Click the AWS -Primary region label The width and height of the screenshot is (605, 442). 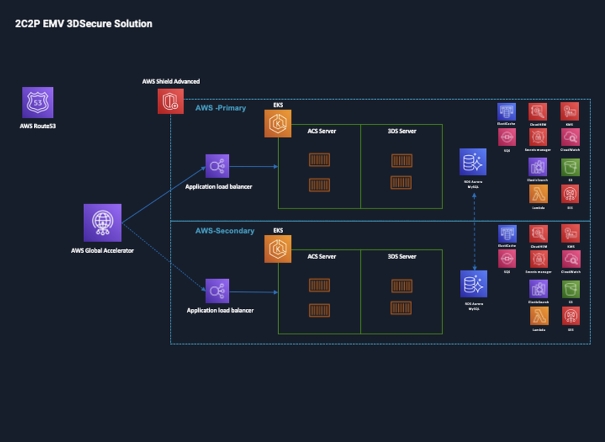point(223,107)
